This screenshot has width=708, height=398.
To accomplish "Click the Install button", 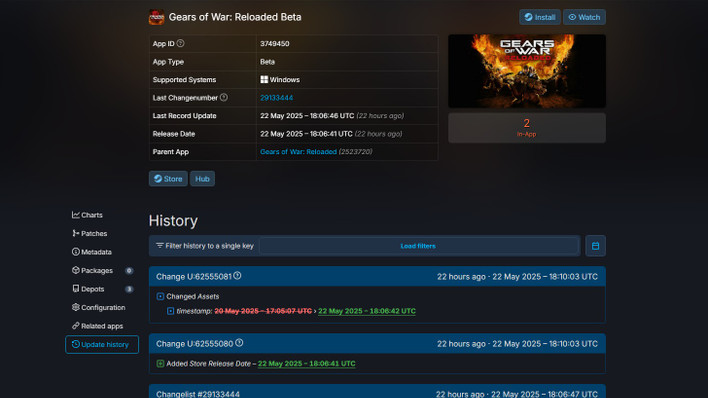I will tap(540, 17).
